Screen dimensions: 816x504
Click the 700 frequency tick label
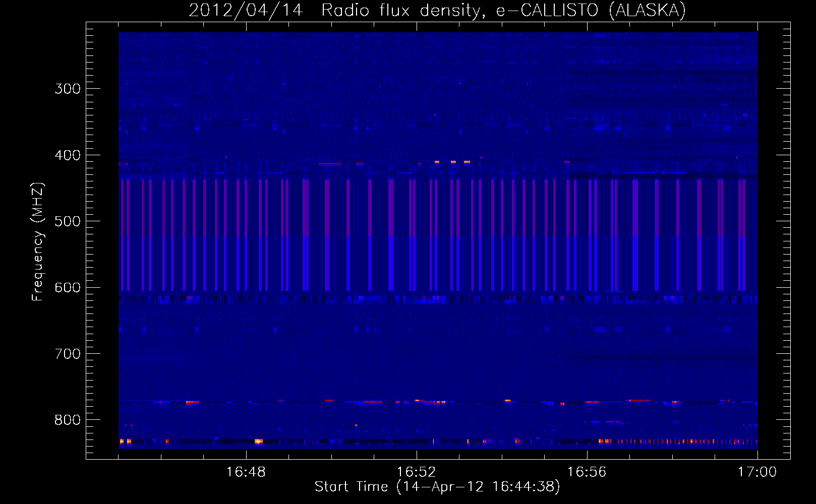pos(68,354)
